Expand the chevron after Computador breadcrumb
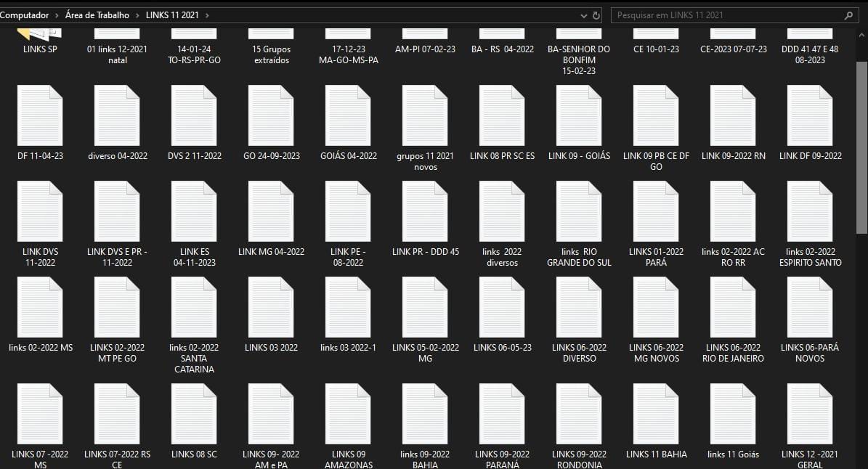This screenshot has width=868, height=469. coord(54,15)
